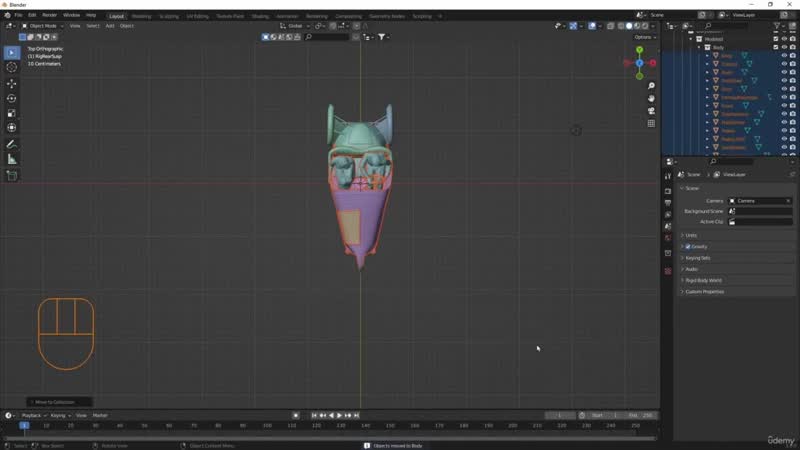
Task: Open the Object Mode dropdown
Action: tap(42, 26)
